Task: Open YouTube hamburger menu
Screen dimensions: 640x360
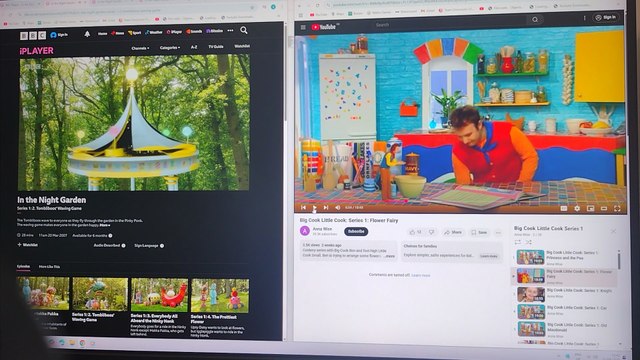Action: pos(303,27)
